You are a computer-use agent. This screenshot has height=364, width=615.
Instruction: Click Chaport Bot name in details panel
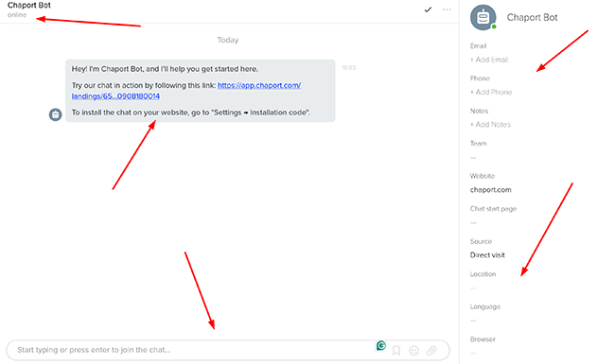coord(532,18)
